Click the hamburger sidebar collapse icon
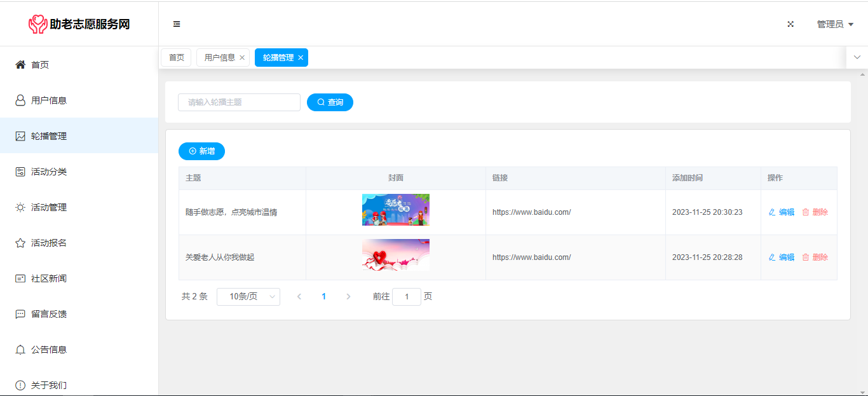This screenshot has height=396, width=868. (x=177, y=24)
